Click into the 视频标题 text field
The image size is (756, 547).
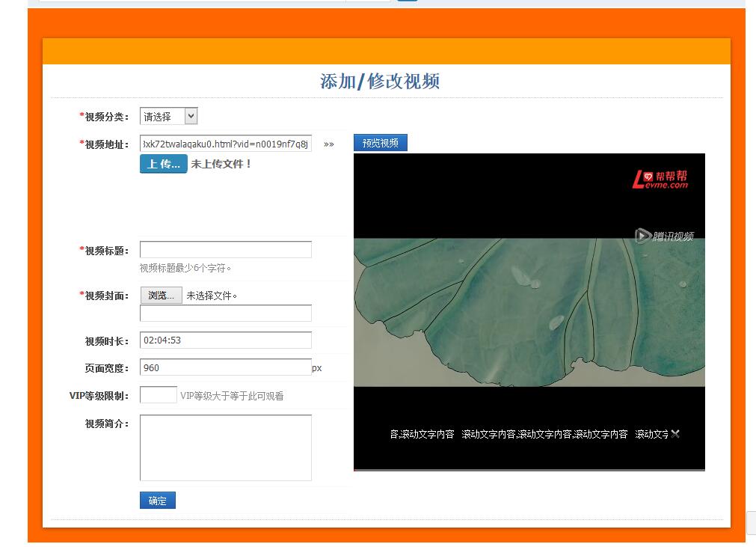point(225,250)
